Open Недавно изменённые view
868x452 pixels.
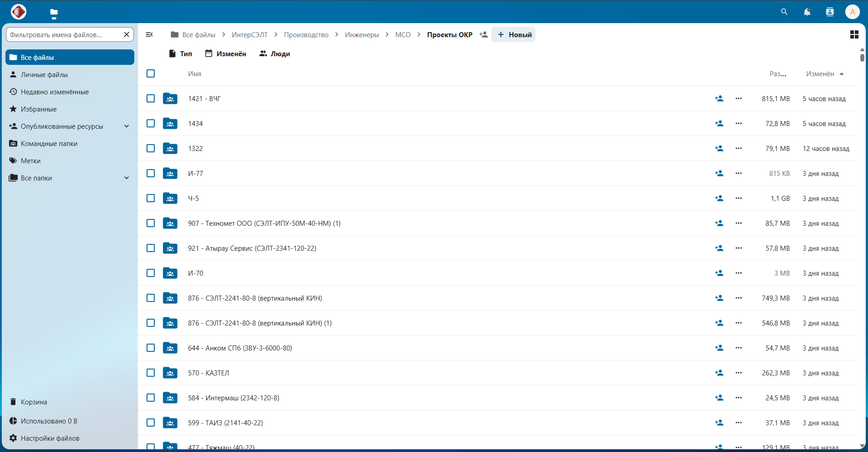pos(70,92)
